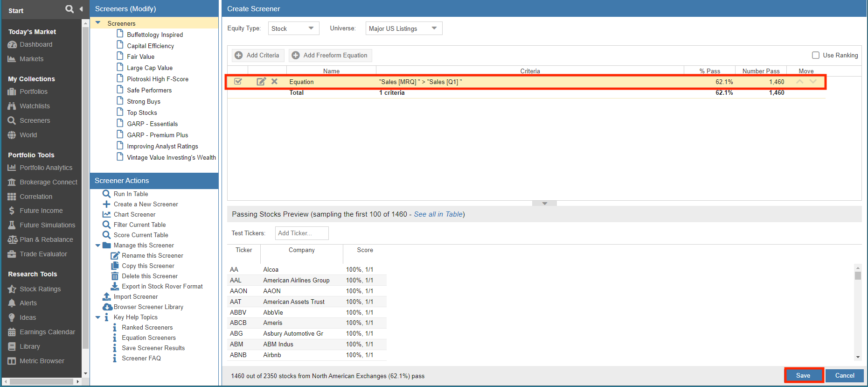Click the Library book icon
This screenshot has width=868, height=387.
pos(12,346)
